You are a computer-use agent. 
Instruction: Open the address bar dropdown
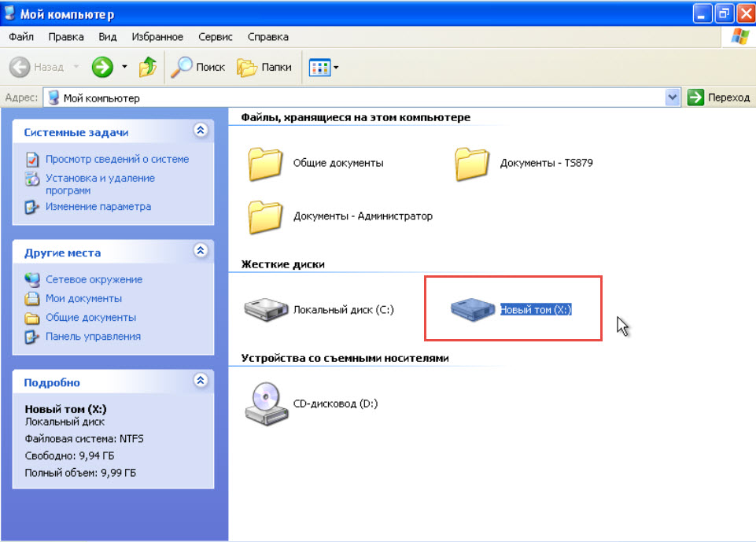coord(673,98)
